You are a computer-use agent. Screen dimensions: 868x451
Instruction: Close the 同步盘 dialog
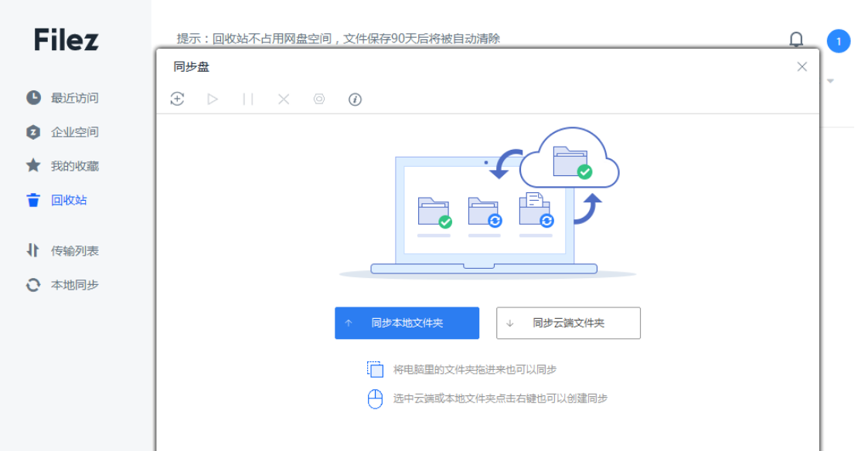point(802,67)
